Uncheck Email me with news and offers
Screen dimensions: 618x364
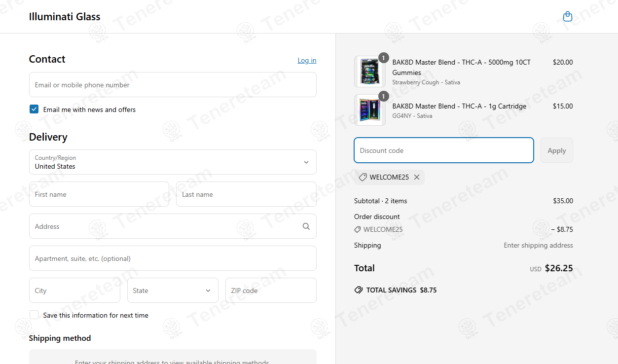coord(34,109)
